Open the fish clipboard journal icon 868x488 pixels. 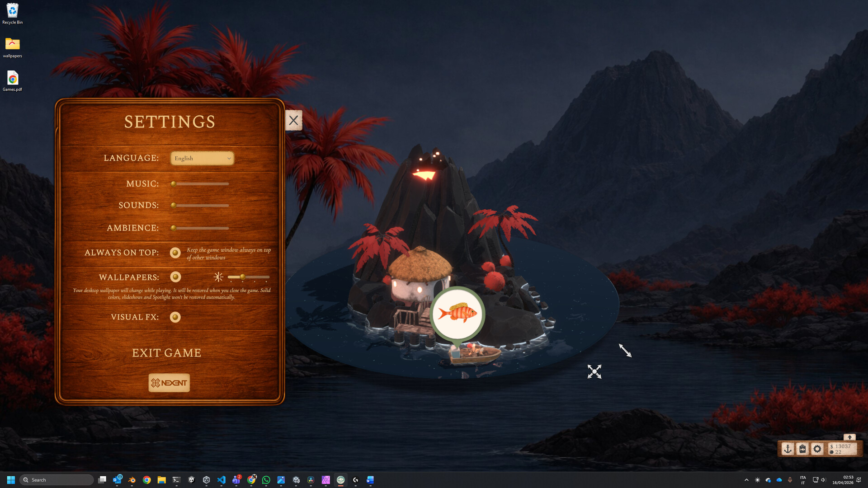coord(802,449)
